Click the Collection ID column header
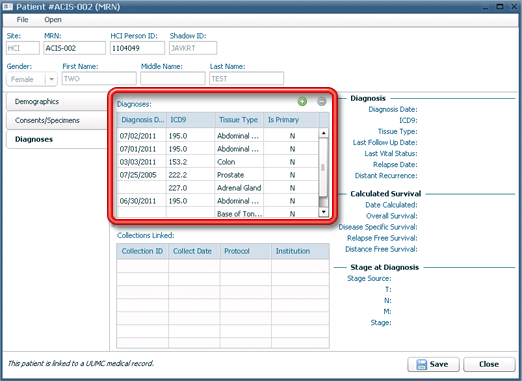 coord(142,251)
